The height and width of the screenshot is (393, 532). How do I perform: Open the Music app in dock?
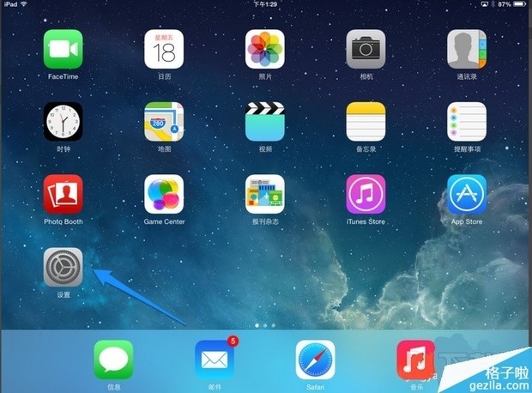point(416,360)
